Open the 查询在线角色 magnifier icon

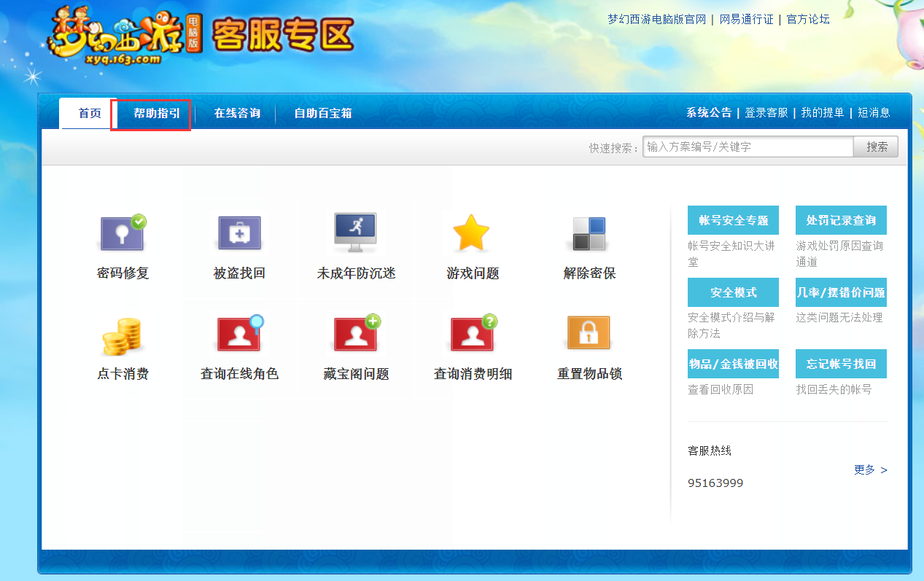pos(240,333)
